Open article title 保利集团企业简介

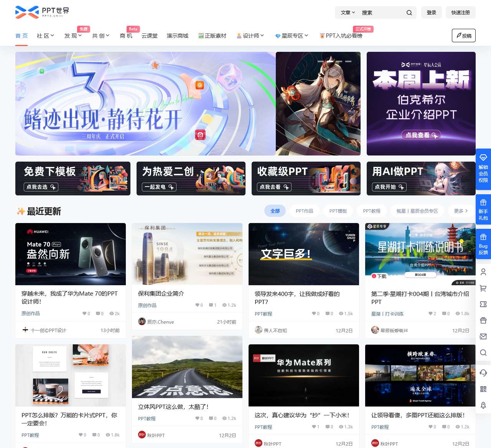pyautogui.click(x=161, y=293)
